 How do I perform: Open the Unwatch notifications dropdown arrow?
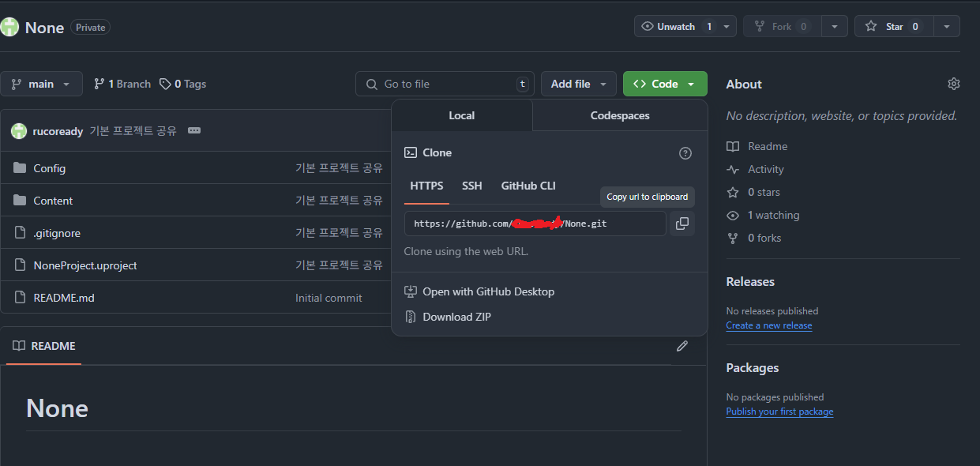[727, 26]
